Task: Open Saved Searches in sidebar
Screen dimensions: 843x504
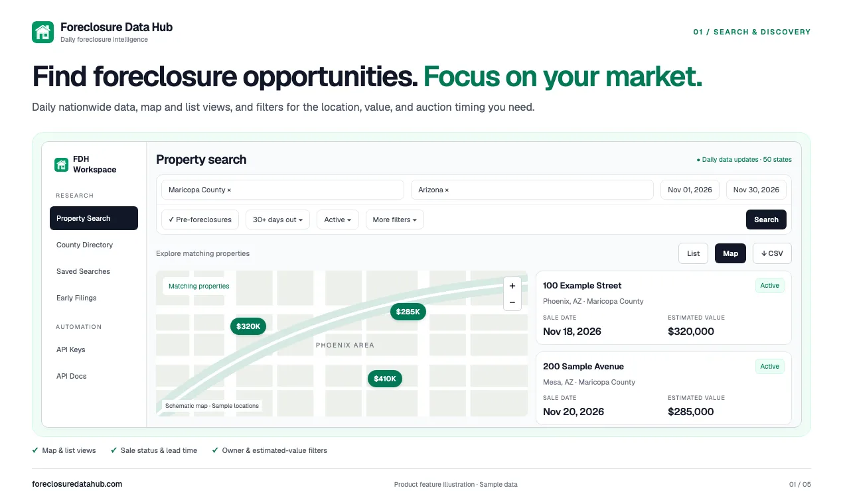Action: coord(94,271)
